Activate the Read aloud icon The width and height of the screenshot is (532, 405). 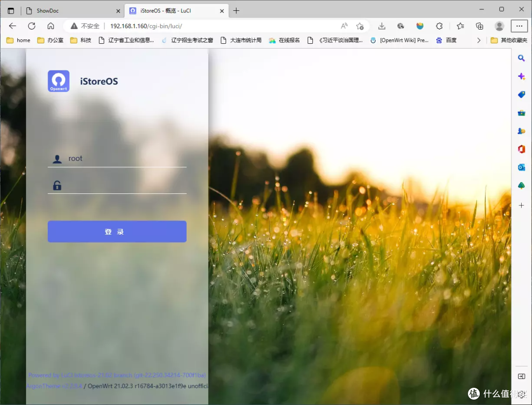[344, 26]
